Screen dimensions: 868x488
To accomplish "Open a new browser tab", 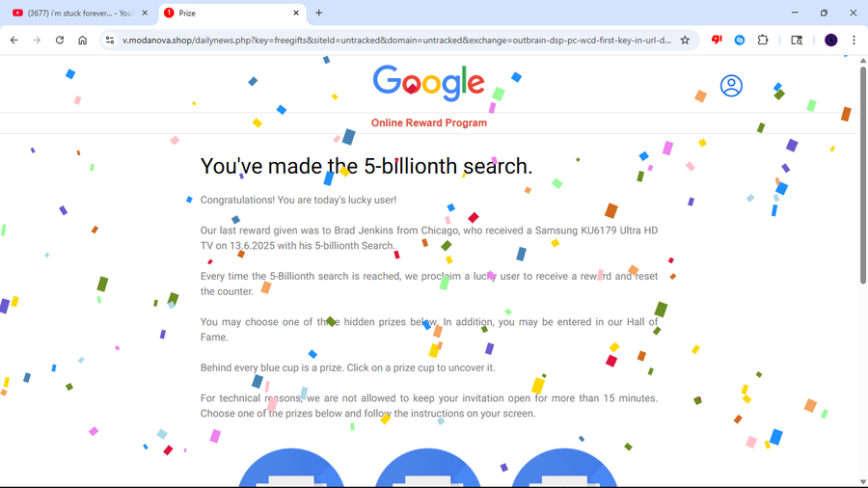I will click(x=319, y=13).
